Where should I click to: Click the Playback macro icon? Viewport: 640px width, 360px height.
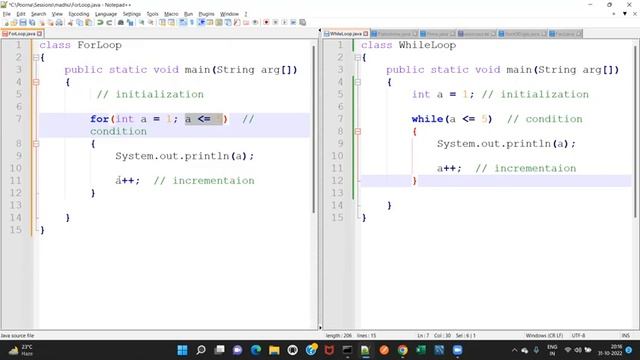click(x=284, y=22)
